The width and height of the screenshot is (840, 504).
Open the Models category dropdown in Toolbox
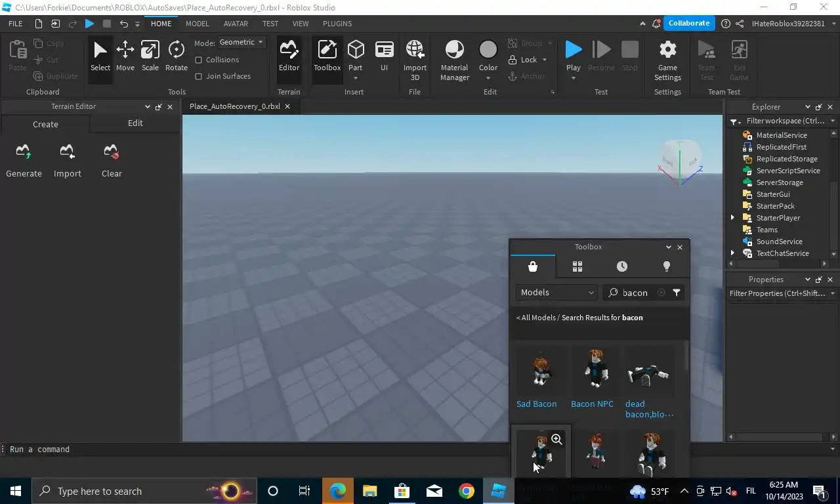pyautogui.click(x=556, y=293)
